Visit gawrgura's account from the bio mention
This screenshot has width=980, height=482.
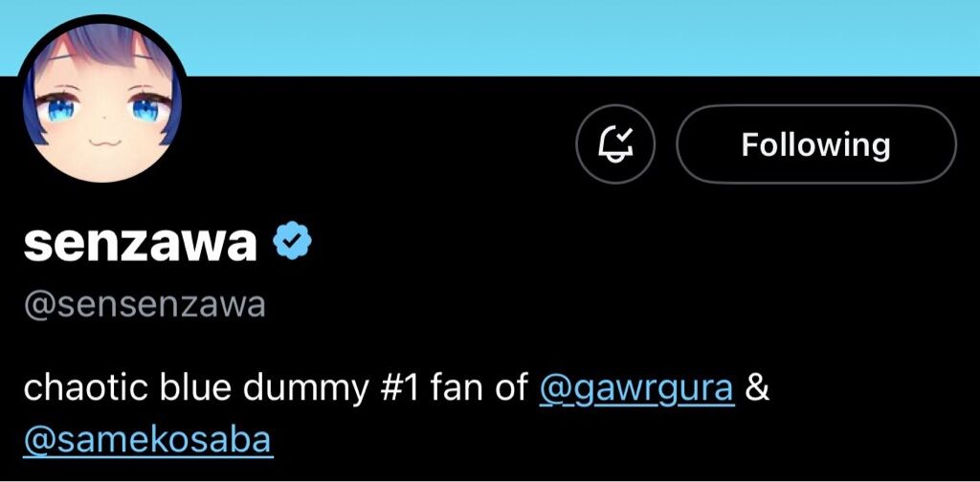point(636,388)
